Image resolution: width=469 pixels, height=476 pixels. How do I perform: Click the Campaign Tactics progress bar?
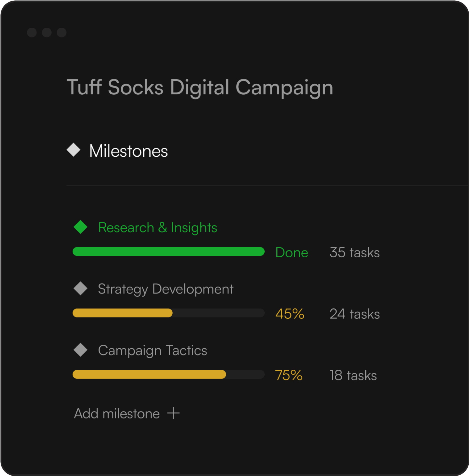click(x=168, y=374)
